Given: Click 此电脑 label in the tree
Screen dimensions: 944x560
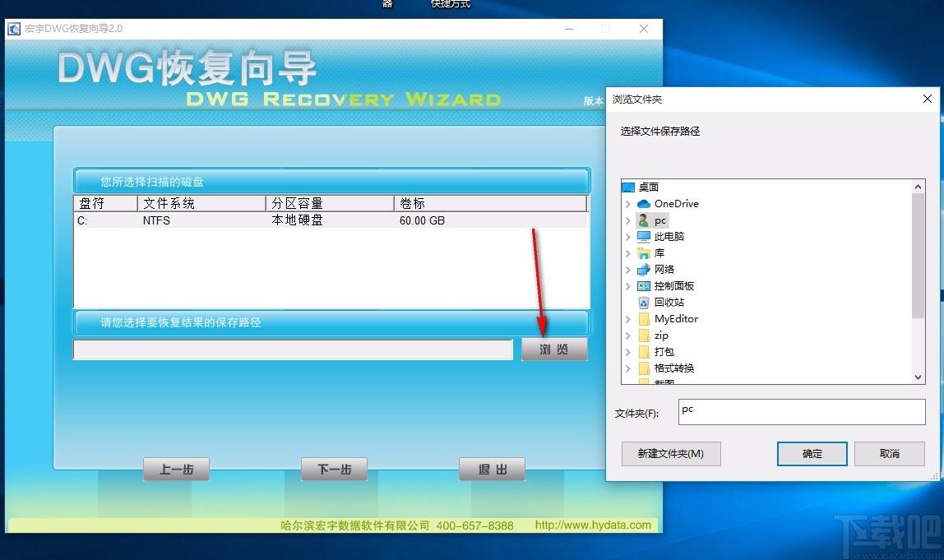Looking at the screenshot, I should click(x=669, y=237).
